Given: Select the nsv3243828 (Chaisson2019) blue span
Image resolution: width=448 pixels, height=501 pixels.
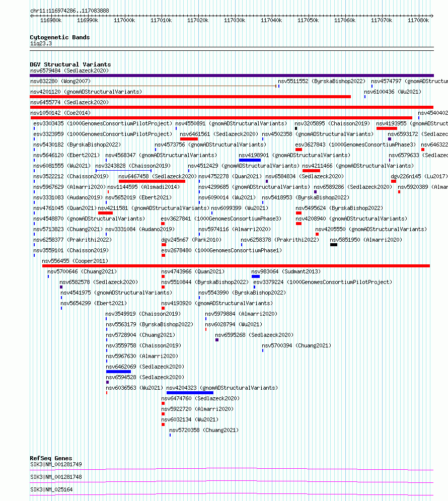Looking at the screenshot, I should (123, 171).
